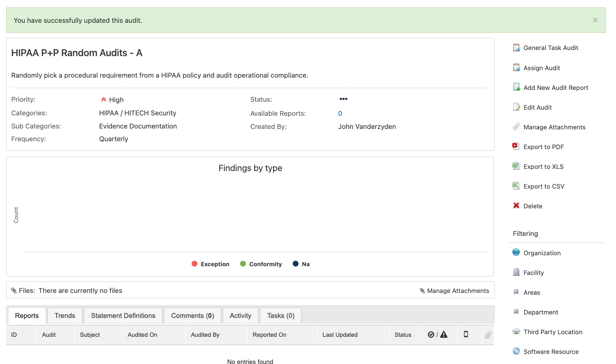Dismiss the success notification banner
The image size is (616, 364).
595,20
